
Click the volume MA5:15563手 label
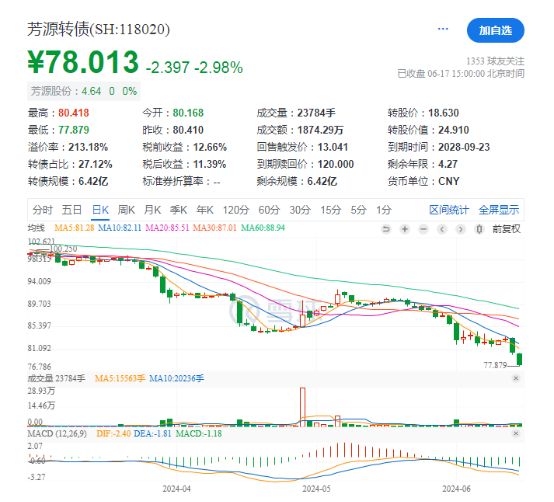click(120, 378)
